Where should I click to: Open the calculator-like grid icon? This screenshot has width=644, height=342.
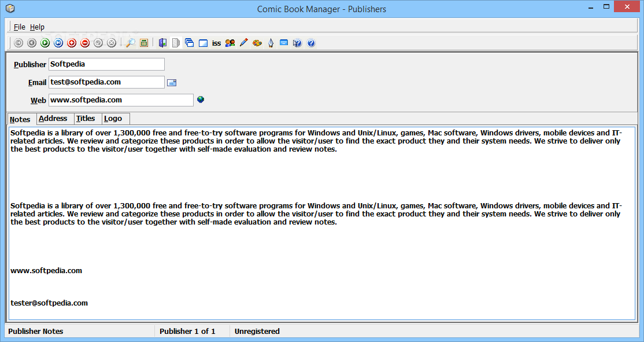[144, 43]
